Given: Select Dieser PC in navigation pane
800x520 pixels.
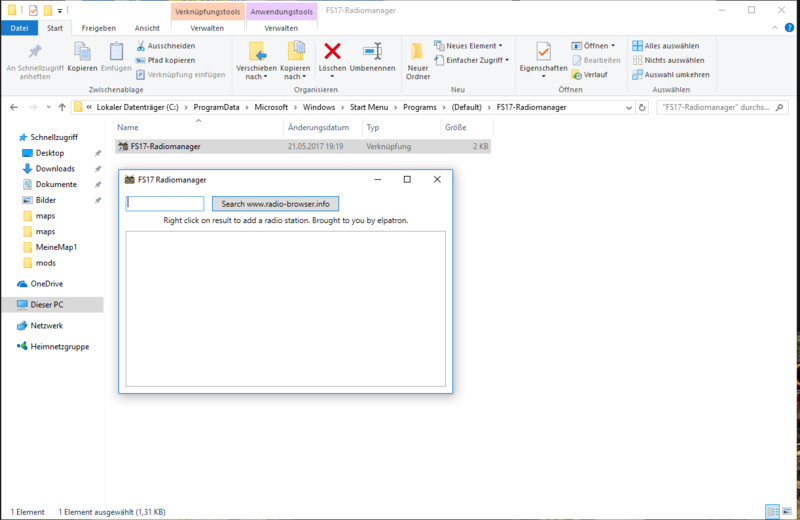Looking at the screenshot, I should pyautogui.click(x=46, y=304).
